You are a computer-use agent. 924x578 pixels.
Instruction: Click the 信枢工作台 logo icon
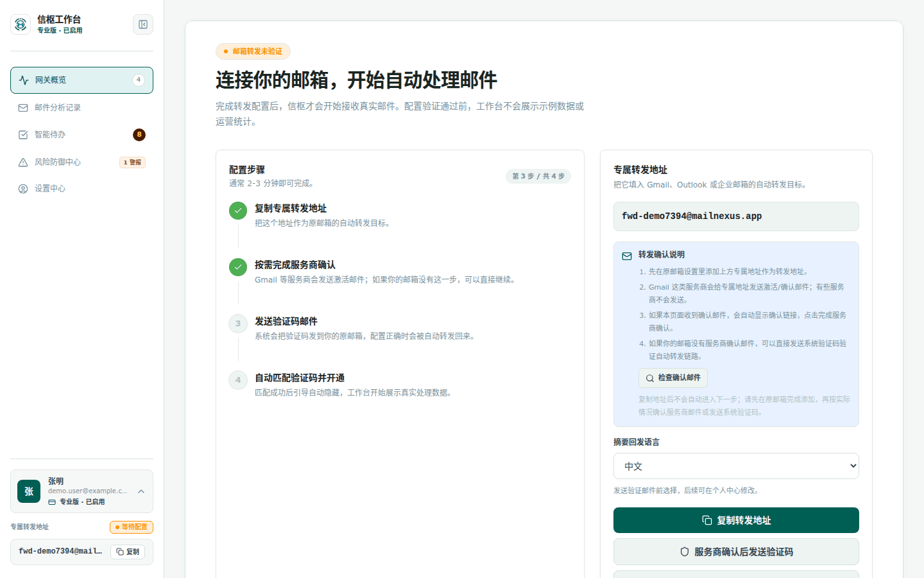click(21, 24)
